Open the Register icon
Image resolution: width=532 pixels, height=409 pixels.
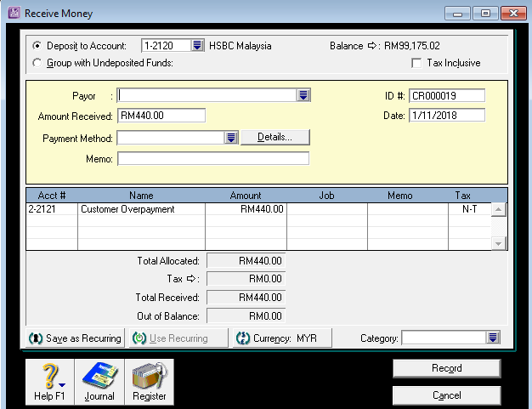pos(150,382)
